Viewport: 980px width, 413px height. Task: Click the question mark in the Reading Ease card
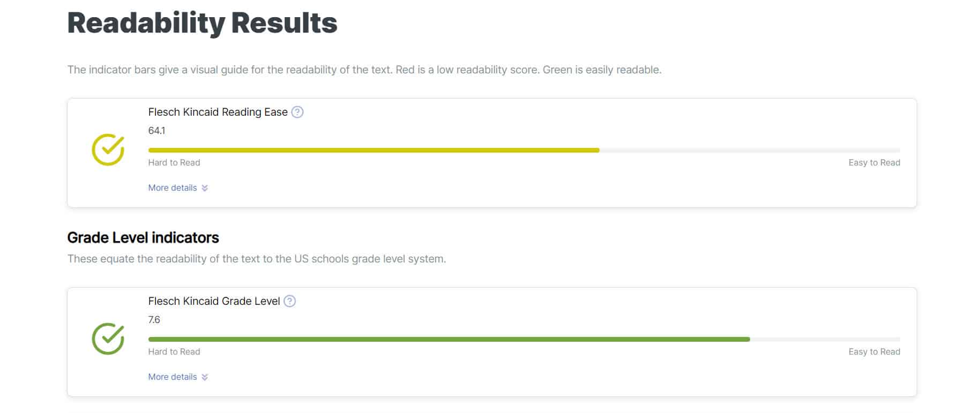pyautogui.click(x=298, y=112)
